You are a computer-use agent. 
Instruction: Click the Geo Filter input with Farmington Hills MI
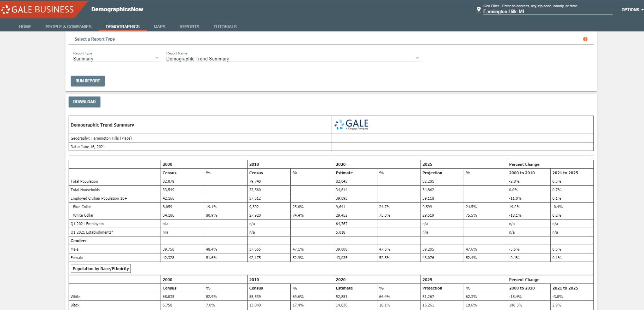pos(548,11)
